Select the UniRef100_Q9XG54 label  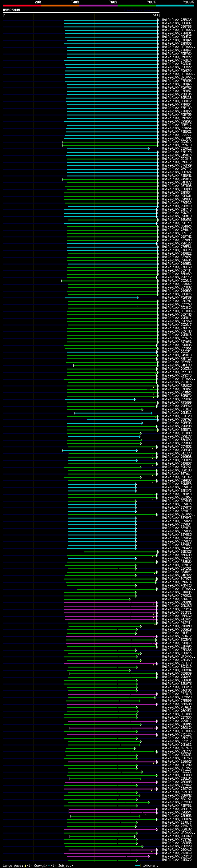tap(177, 128)
